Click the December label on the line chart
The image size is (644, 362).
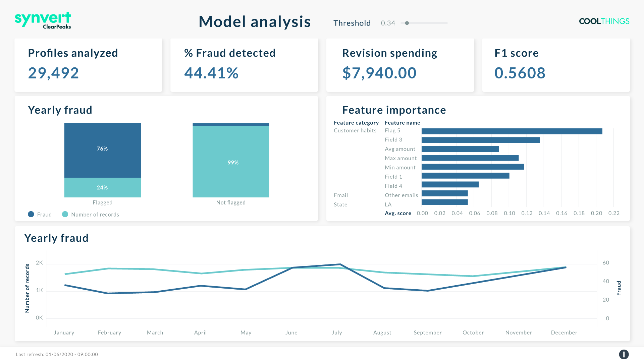tap(564, 333)
